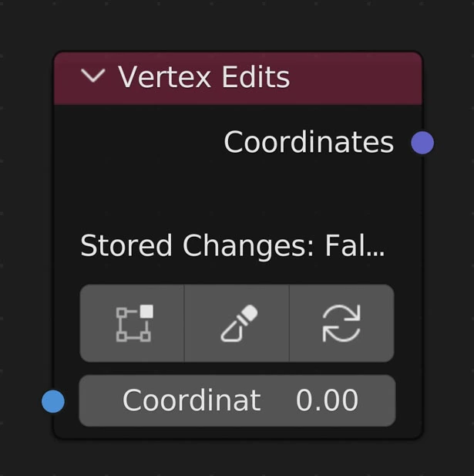Click empty canvas right of the refresh button
Viewport: 474px width, 476px height.
pos(449,323)
